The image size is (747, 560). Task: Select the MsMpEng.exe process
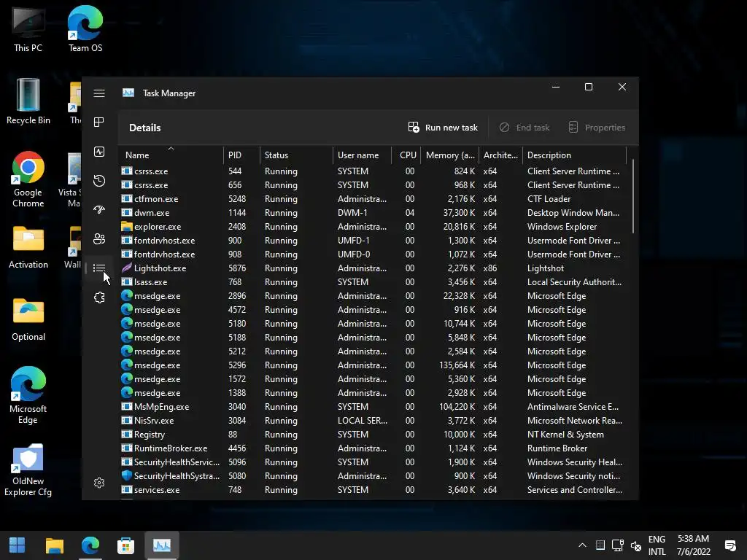[374, 407]
